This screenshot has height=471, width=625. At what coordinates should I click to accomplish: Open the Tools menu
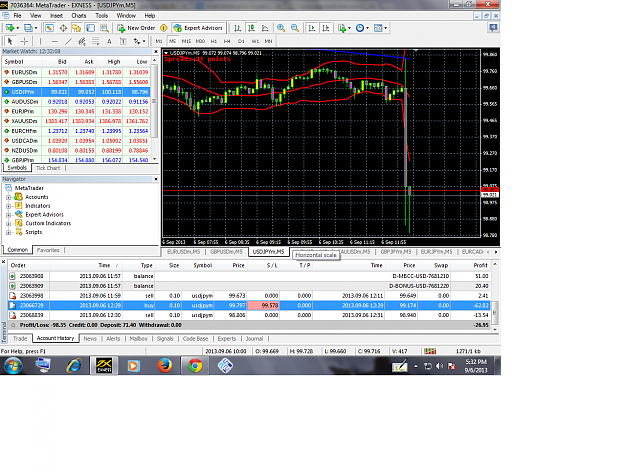coord(102,16)
